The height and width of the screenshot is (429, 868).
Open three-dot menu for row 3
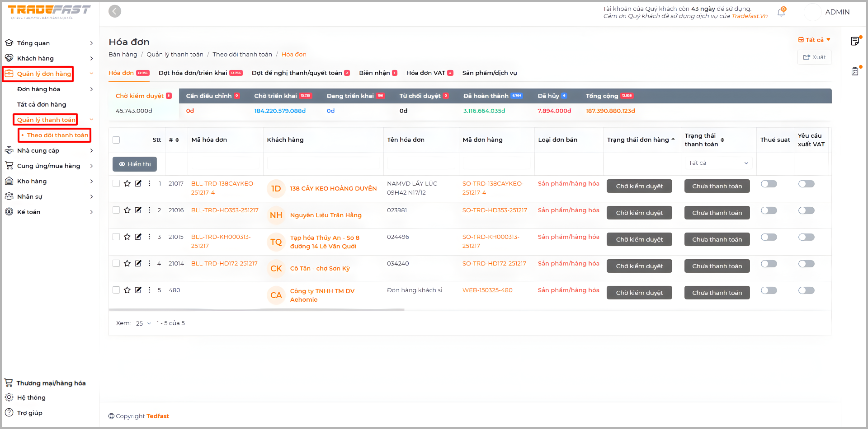point(149,237)
